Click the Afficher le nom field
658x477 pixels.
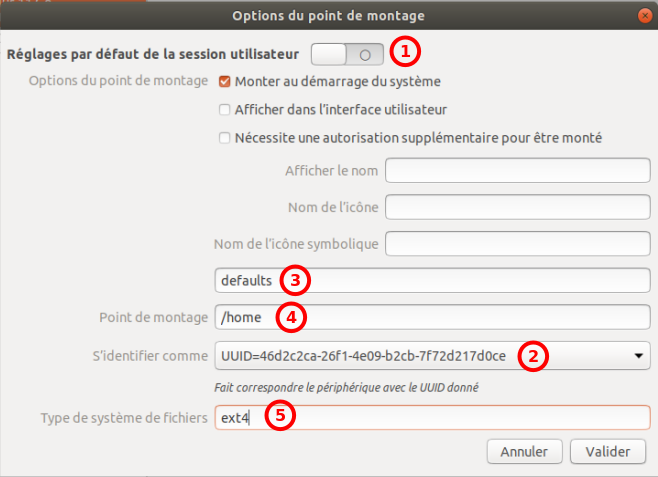(x=517, y=171)
